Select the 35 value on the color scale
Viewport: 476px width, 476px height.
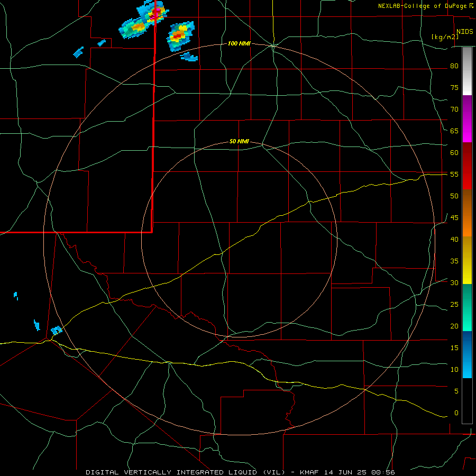click(454, 261)
